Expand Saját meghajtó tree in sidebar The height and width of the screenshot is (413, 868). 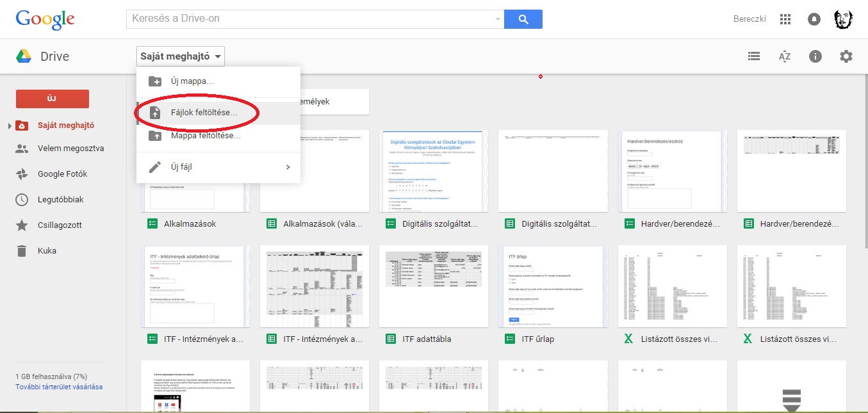[x=10, y=126]
